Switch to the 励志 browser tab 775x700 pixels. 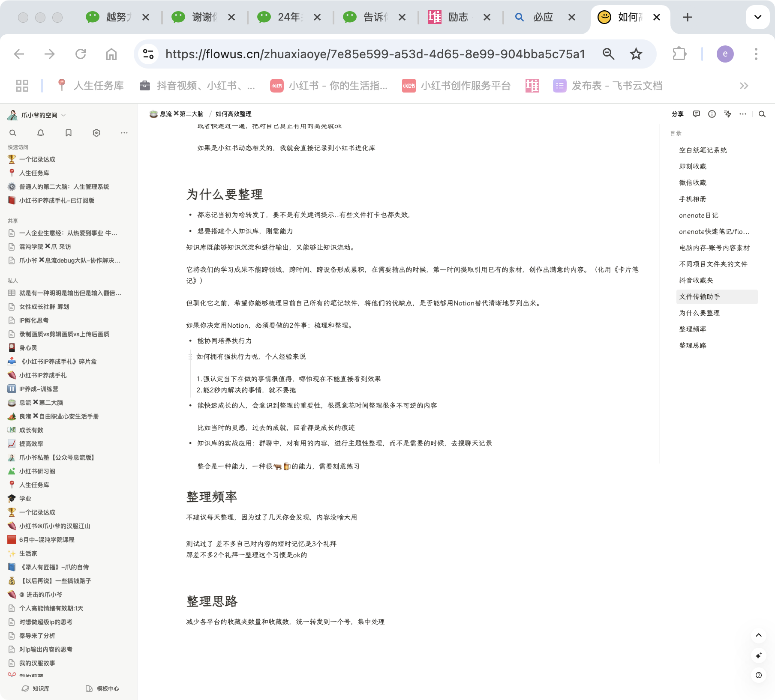[x=457, y=17]
